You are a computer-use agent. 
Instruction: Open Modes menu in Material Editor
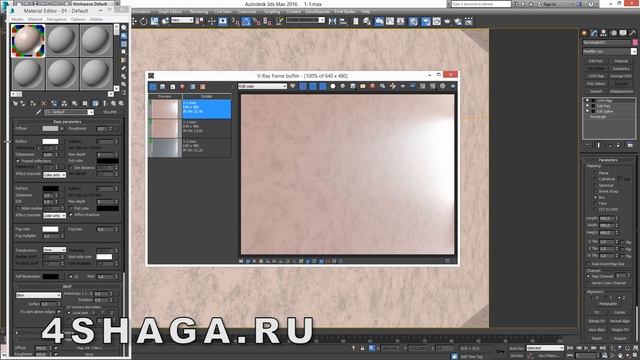pos(18,19)
